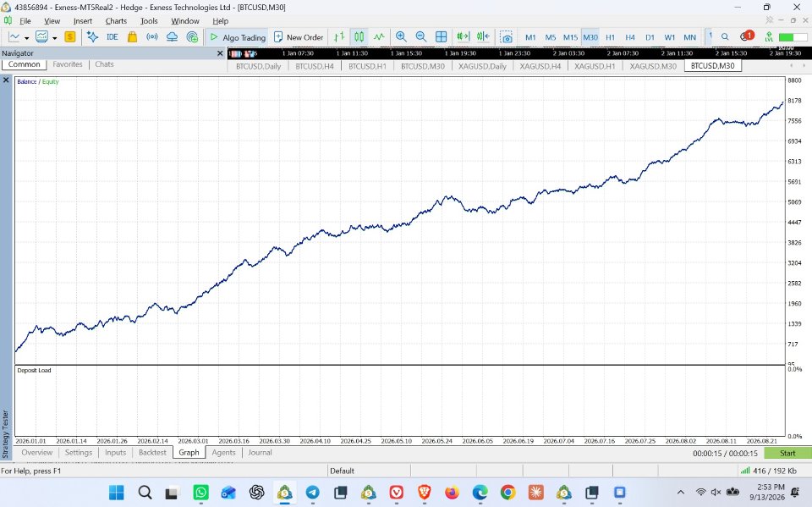
Task: Expand the templates dropdown arrow
Action: 54,37
